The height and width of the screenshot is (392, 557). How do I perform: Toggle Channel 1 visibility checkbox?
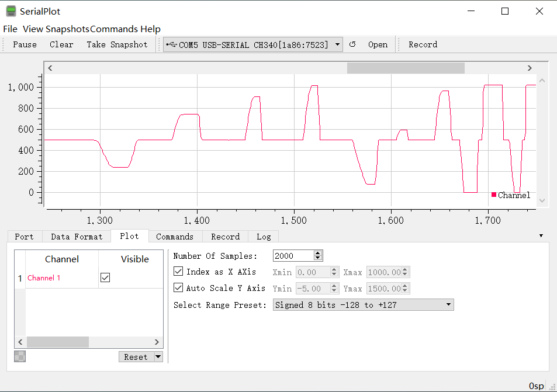point(105,278)
